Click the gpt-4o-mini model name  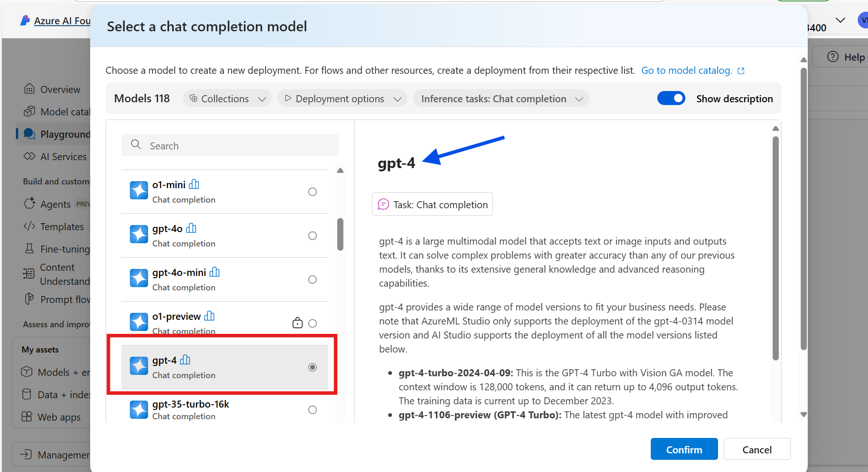[179, 272]
